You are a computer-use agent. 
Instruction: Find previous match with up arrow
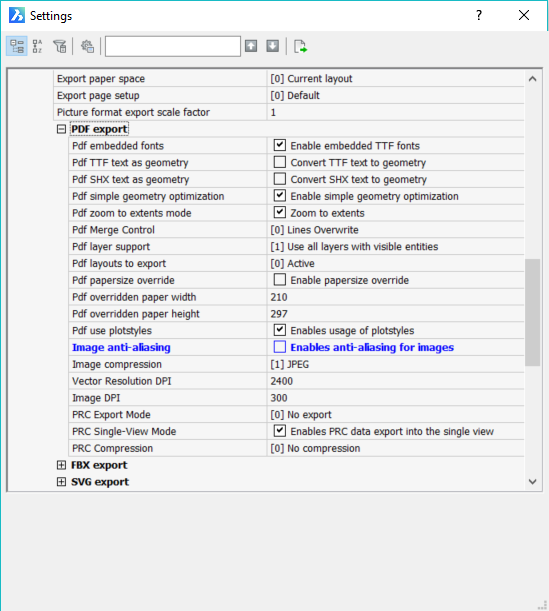(x=251, y=46)
